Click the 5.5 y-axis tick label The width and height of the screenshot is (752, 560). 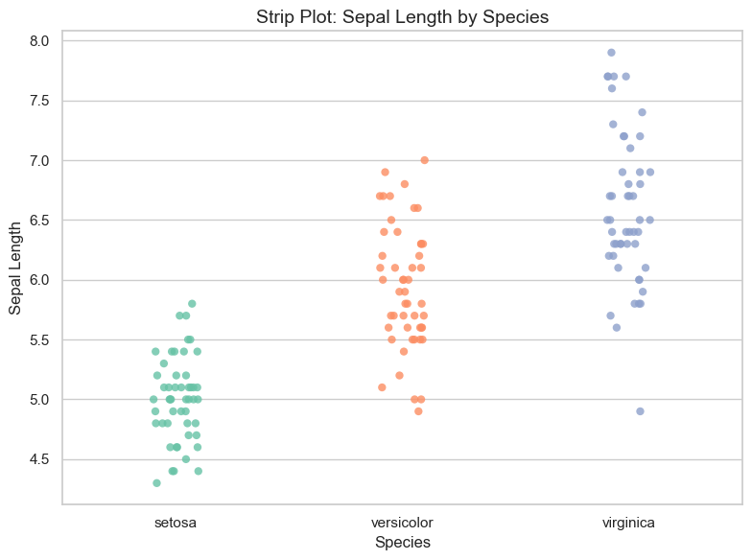[39, 339]
